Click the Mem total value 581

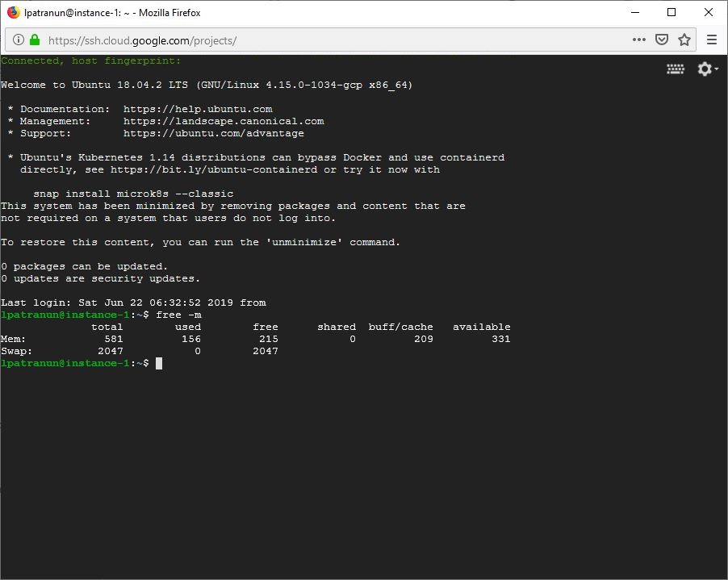(x=114, y=339)
